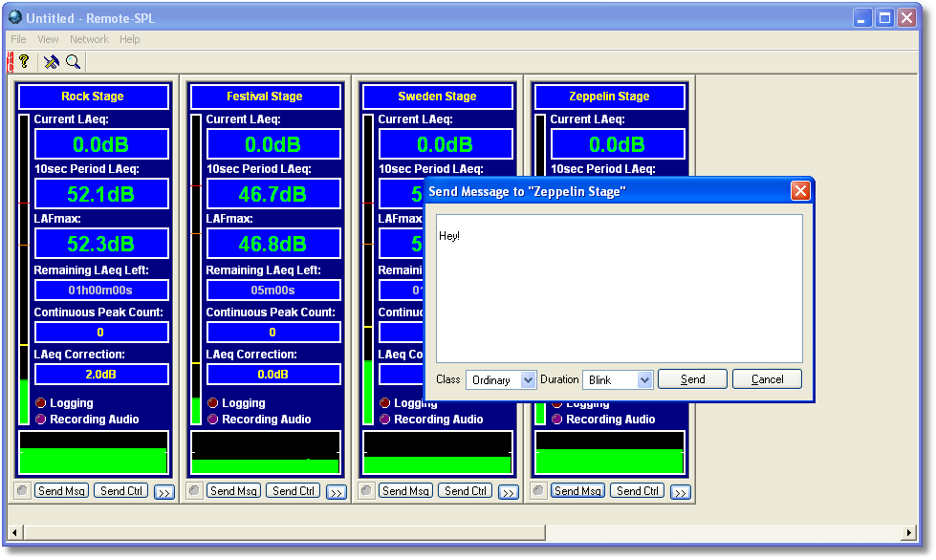Click the Logging indicator on Festival Stage
The width and height of the screenshot is (936, 560).
point(212,403)
